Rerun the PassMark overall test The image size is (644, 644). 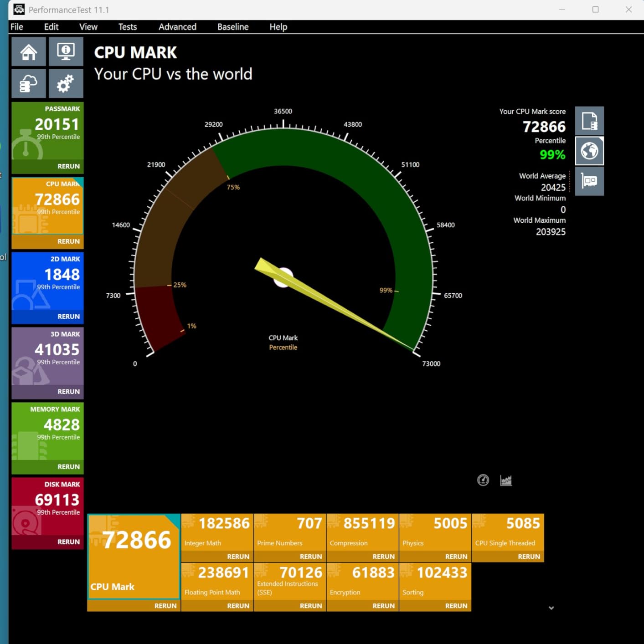68,166
